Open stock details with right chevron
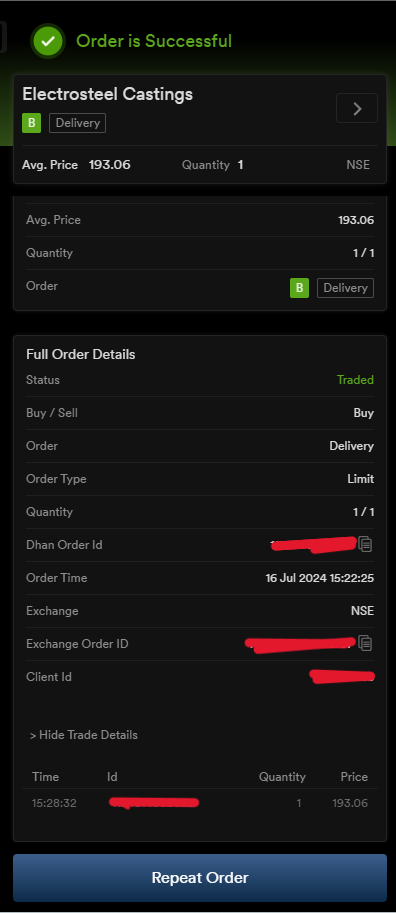The width and height of the screenshot is (396, 913). pyautogui.click(x=357, y=108)
